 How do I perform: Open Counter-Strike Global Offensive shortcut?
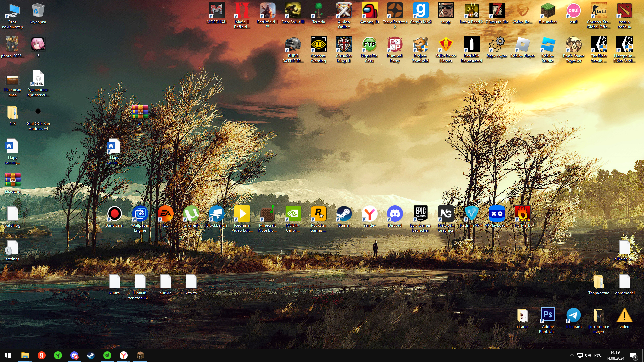[599, 16]
